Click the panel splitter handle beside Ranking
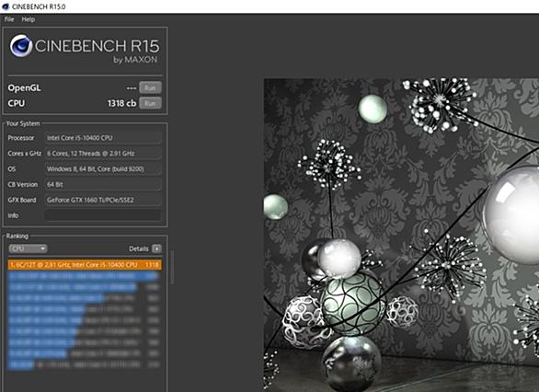Screen dimensions: 539x392 [172, 267]
